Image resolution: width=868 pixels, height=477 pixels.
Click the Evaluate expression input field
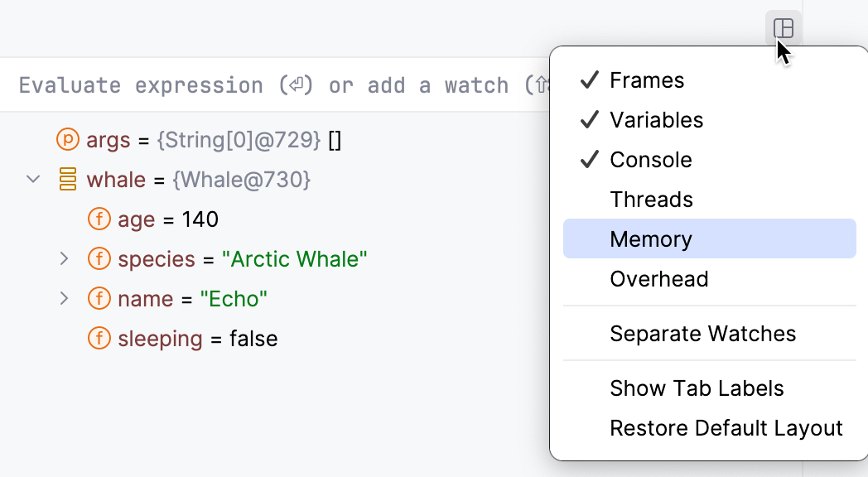pyautogui.click(x=248, y=84)
